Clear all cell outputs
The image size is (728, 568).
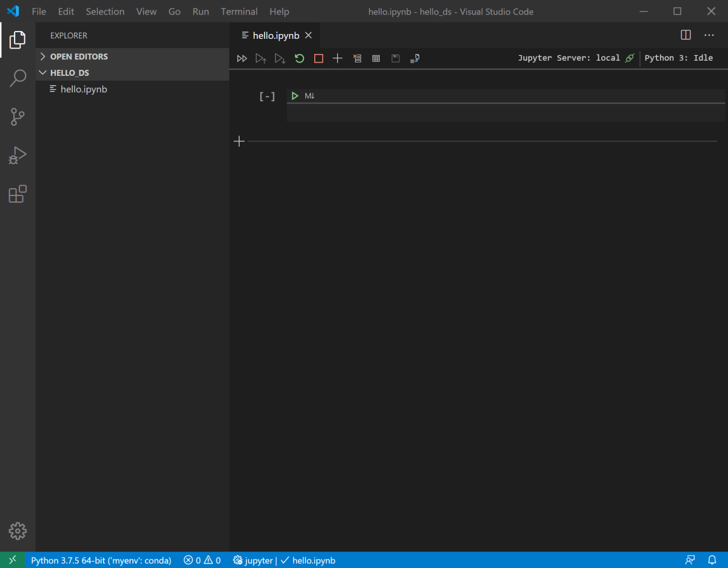(357, 58)
